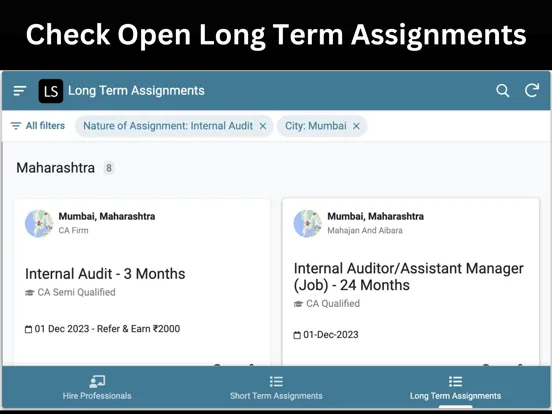
Task: Click the CA Semi Qualified text
Action: (76, 292)
